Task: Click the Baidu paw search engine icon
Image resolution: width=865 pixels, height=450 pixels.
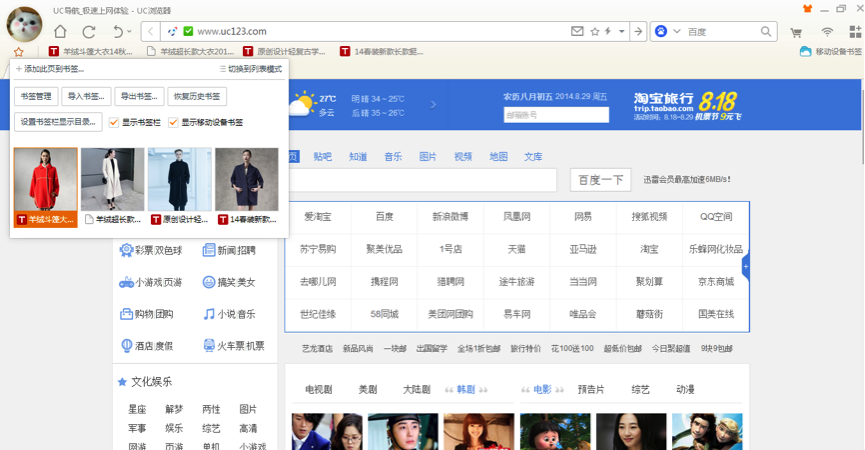Action: pos(661,31)
